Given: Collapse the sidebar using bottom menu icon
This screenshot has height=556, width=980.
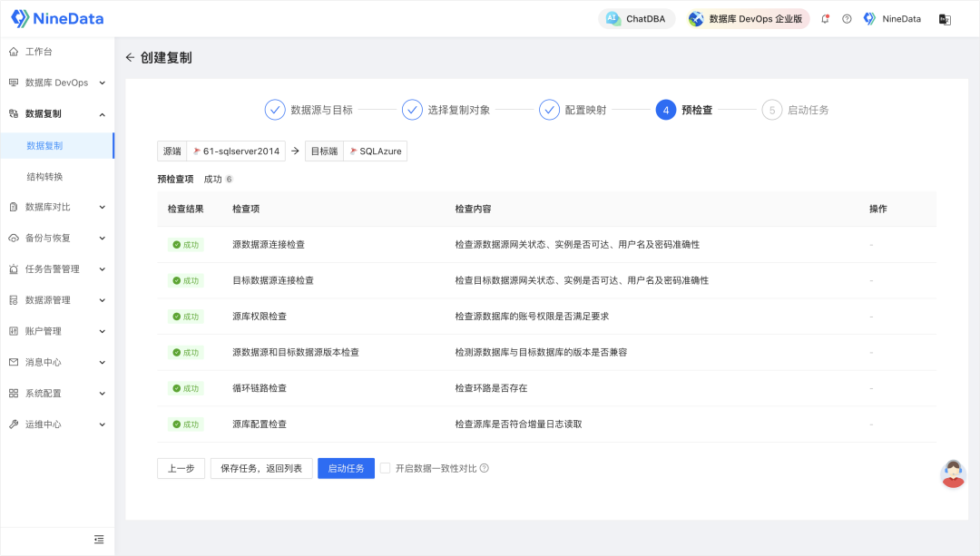Looking at the screenshot, I should coord(99,539).
